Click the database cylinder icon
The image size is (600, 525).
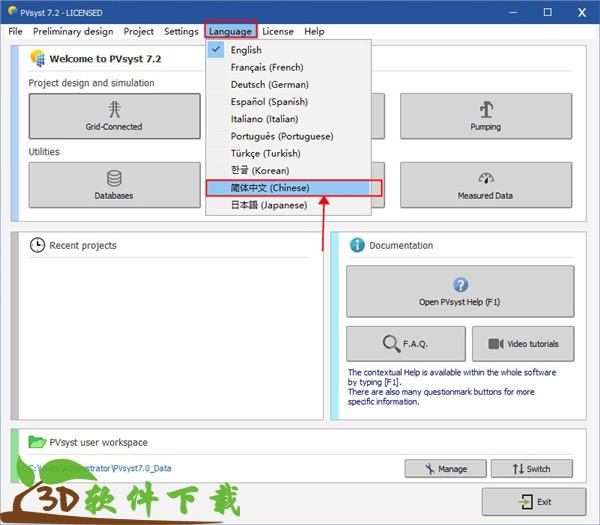pos(114,178)
